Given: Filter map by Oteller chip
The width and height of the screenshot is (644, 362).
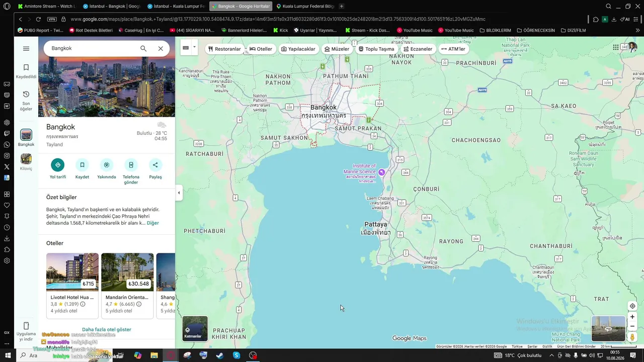Looking at the screenshot, I should pyautogui.click(x=261, y=49).
